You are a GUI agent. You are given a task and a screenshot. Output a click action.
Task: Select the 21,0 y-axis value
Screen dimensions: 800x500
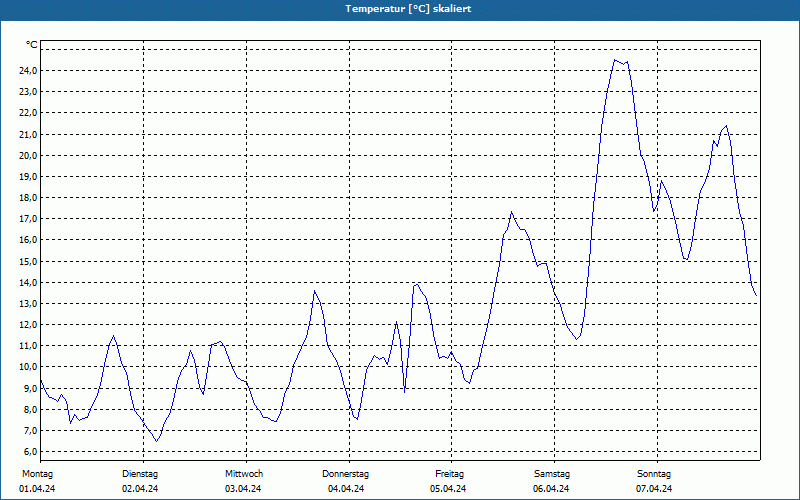point(28,134)
